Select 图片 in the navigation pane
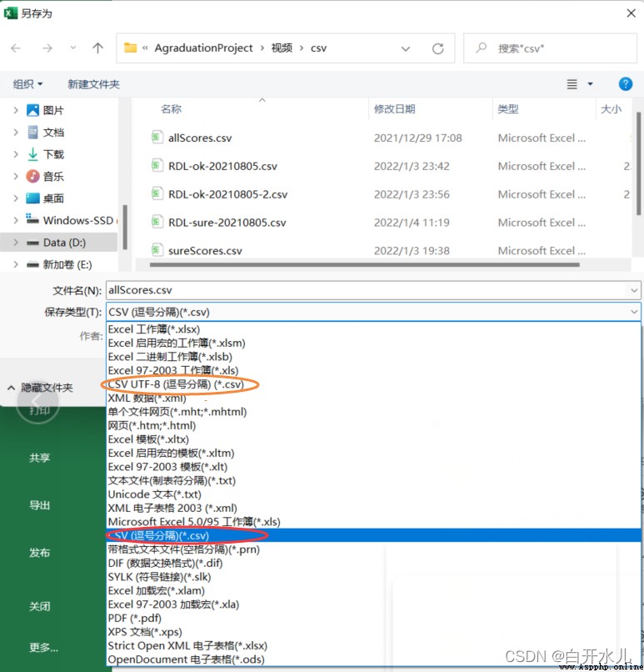Image resolution: width=644 pixels, height=672 pixels. click(x=53, y=110)
